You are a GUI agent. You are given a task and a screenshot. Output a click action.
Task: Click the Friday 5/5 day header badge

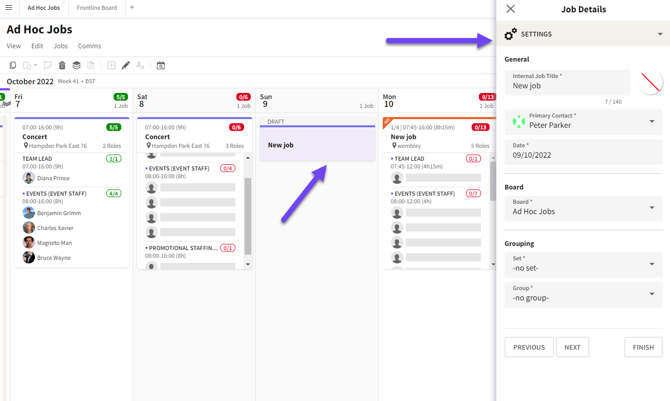(x=120, y=97)
